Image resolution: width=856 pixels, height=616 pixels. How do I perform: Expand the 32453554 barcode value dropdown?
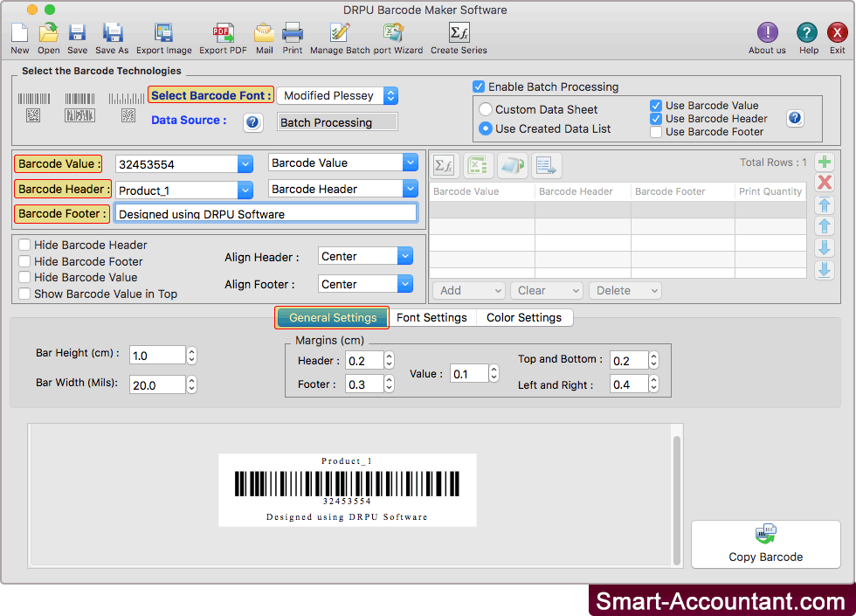coord(245,164)
